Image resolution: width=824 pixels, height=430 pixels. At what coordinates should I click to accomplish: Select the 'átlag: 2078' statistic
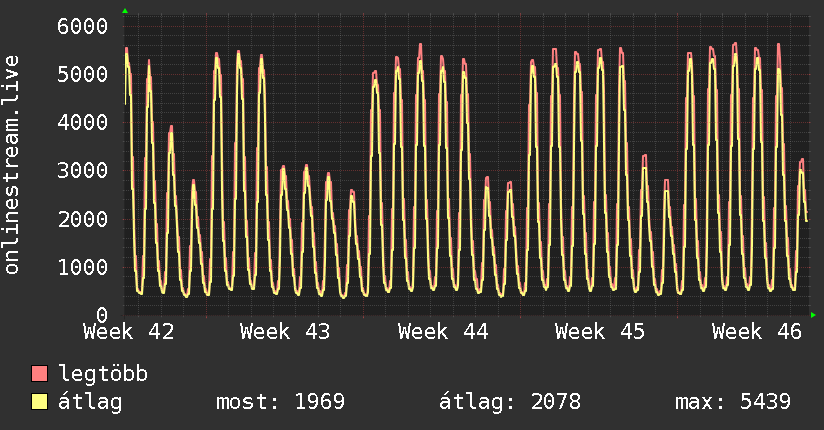[510, 402]
